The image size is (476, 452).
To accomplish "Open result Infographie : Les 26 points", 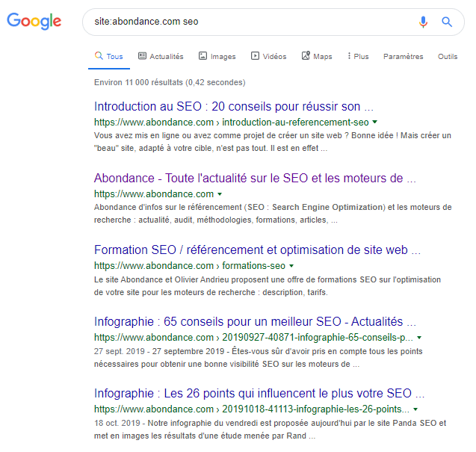I will click(259, 393).
